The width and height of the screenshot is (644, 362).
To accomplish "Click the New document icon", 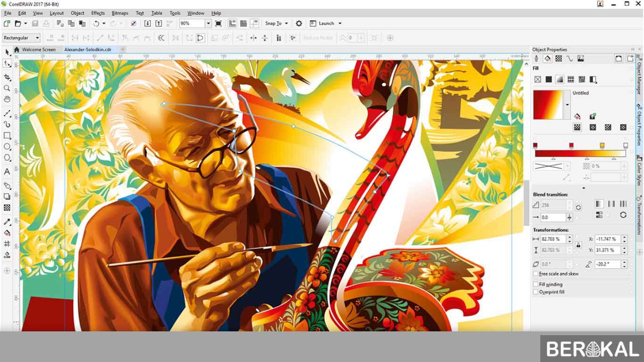I will pyautogui.click(x=7, y=23).
